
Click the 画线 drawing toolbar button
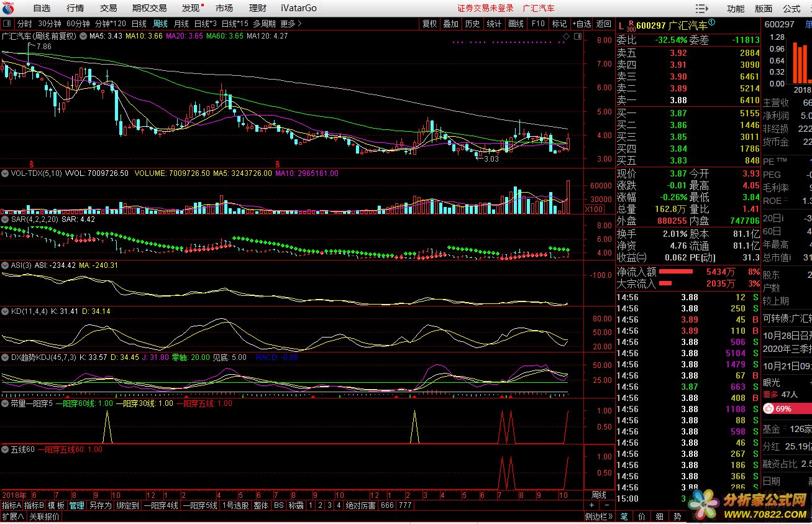[x=516, y=24]
